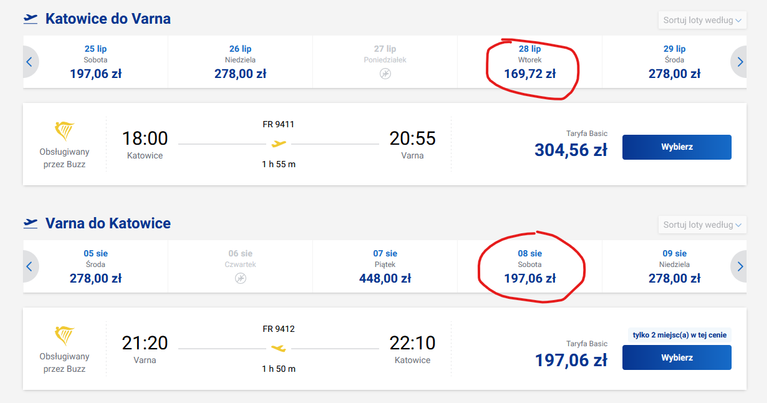Select 07 sie Piątek 448,00 zł date
The height and width of the screenshot is (403, 767).
[x=385, y=266]
